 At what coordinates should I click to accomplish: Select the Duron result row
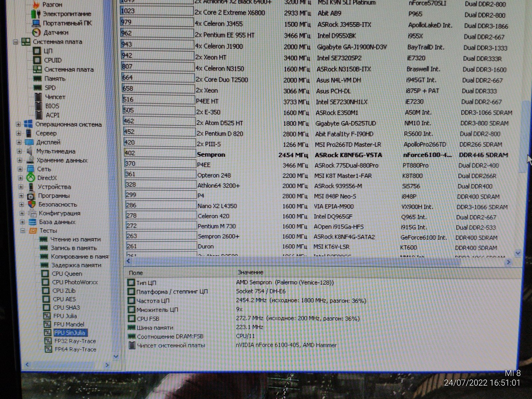312,246
